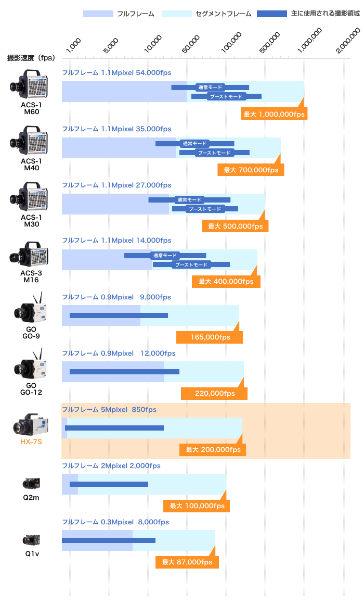The width and height of the screenshot is (364, 605).
Task: Click the ACS-1 M60 通常モード bar
Action: (x=210, y=87)
